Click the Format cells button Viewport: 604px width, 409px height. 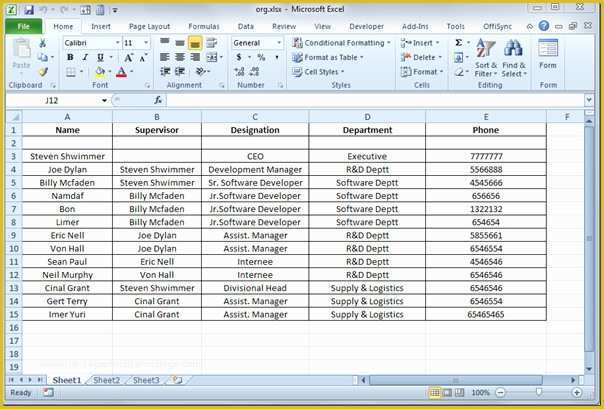tap(422, 72)
